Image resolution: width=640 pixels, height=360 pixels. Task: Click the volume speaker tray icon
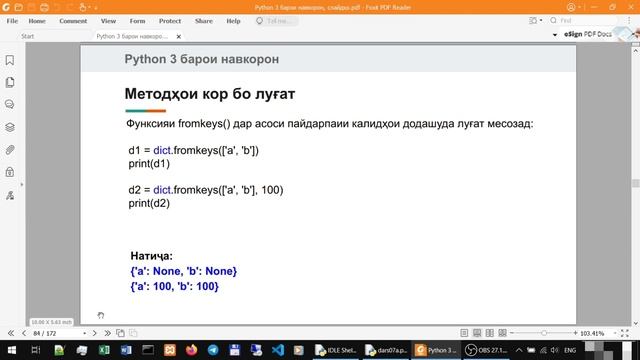(x=554, y=350)
